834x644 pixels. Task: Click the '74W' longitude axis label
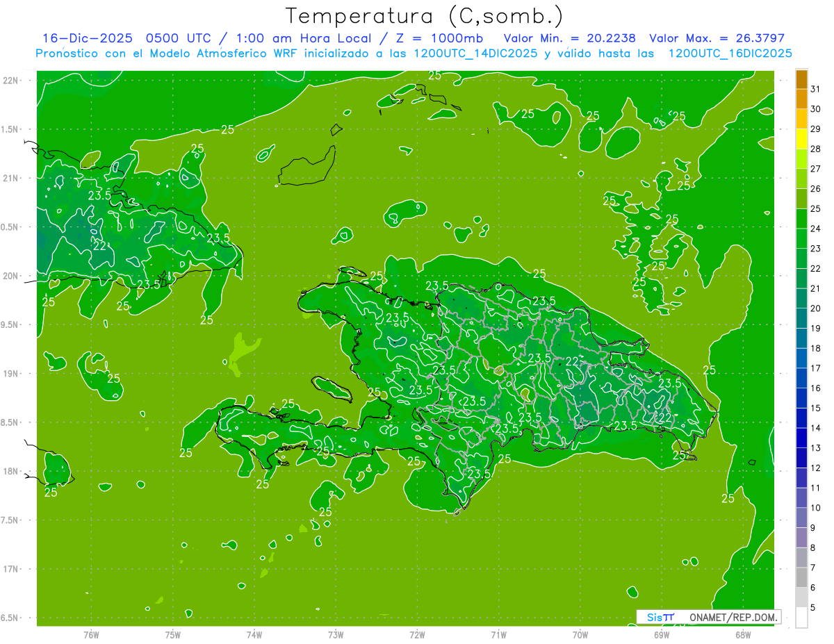tap(254, 635)
